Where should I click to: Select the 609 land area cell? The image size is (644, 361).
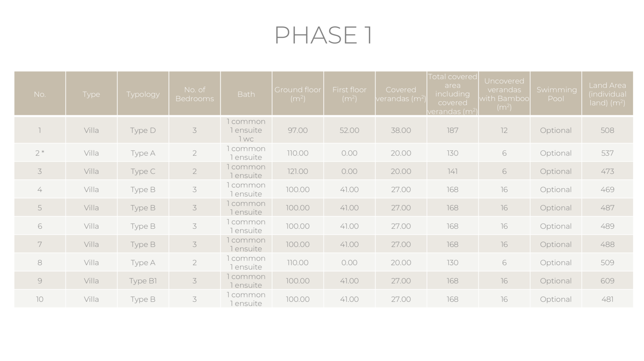coord(607,281)
